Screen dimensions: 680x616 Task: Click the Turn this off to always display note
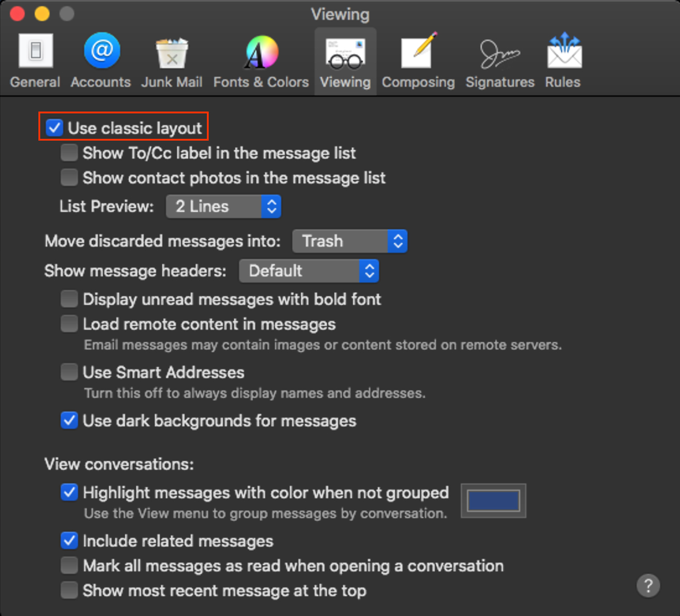tap(254, 393)
